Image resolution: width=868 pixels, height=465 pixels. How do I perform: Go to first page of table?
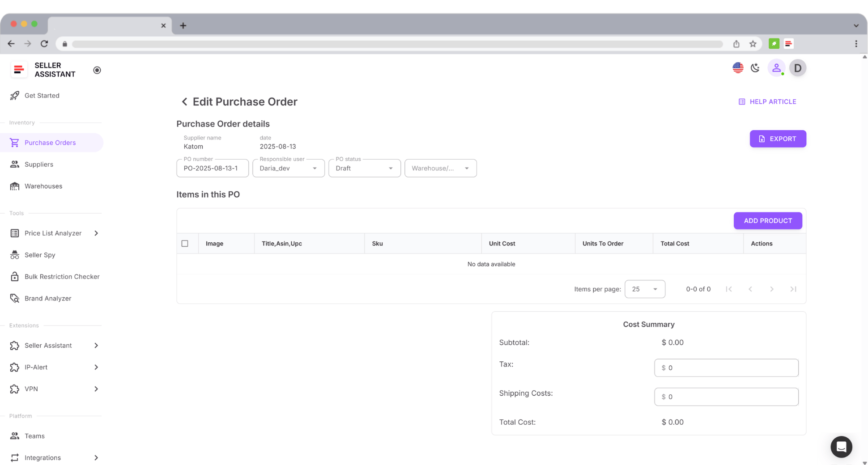pyautogui.click(x=729, y=289)
